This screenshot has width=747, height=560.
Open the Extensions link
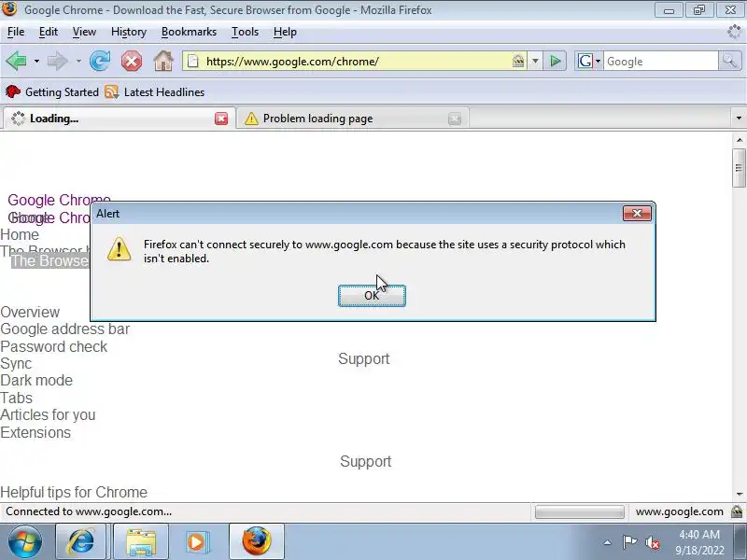click(35, 432)
